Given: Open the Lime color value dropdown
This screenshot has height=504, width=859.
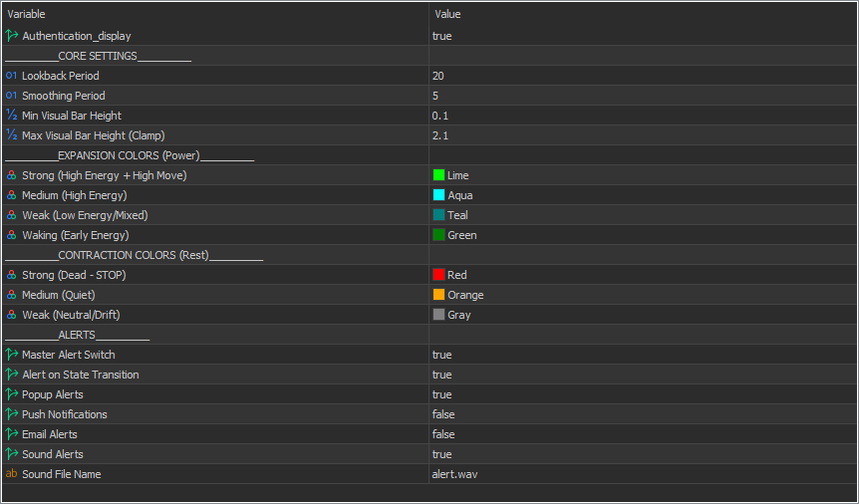Looking at the screenshot, I should point(644,175).
